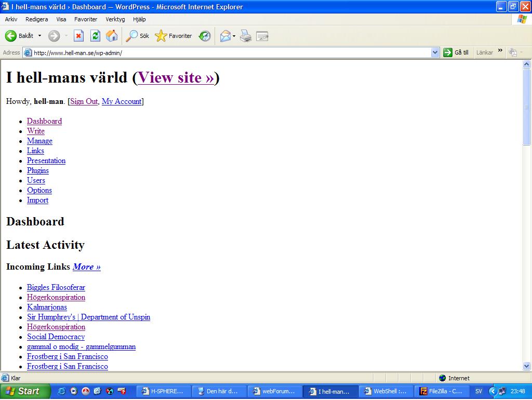Open the Visa menu

point(61,19)
